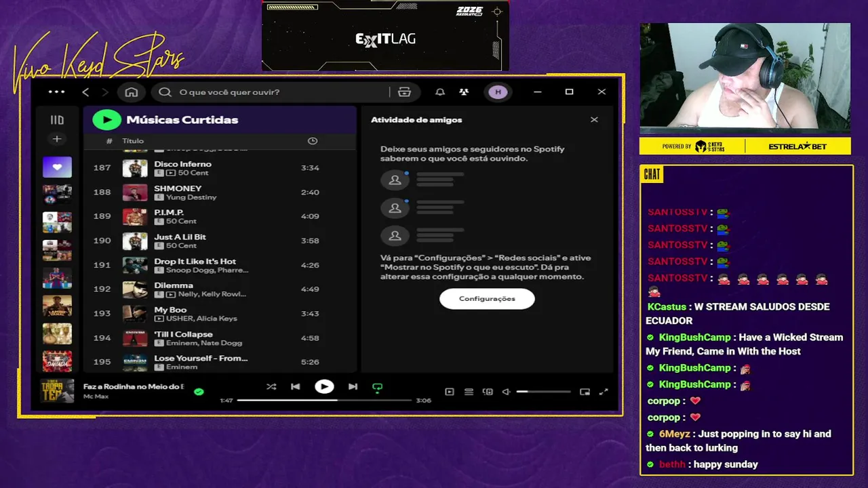This screenshot has height=488, width=868.
Task: Maximize the Spotify window
Action: click(569, 92)
